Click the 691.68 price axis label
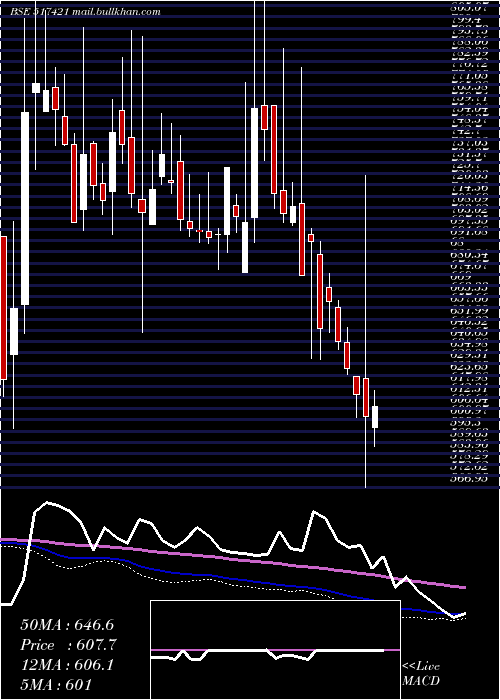The width and height of the screenshot is (500, 700). [x=469, y=232]
